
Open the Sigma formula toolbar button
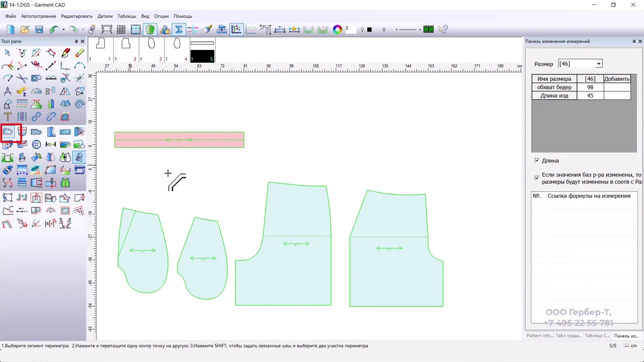(179, 29)
